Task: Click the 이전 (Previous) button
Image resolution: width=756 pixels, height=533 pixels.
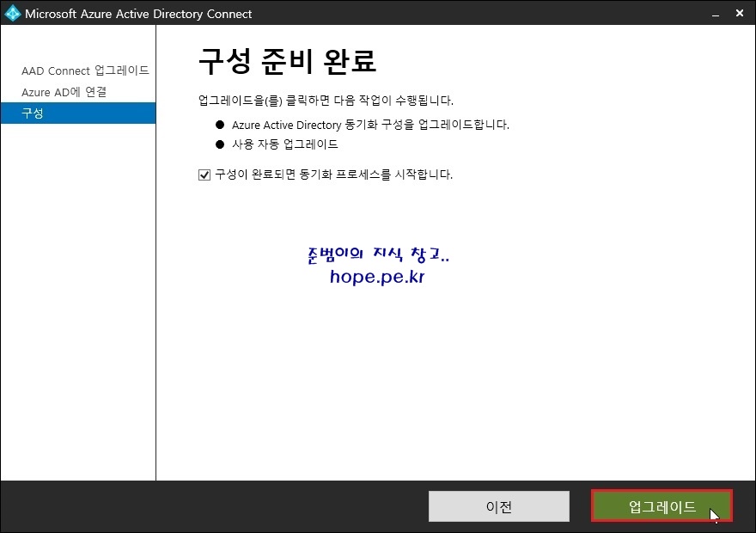Action: [x=498, y=506]
